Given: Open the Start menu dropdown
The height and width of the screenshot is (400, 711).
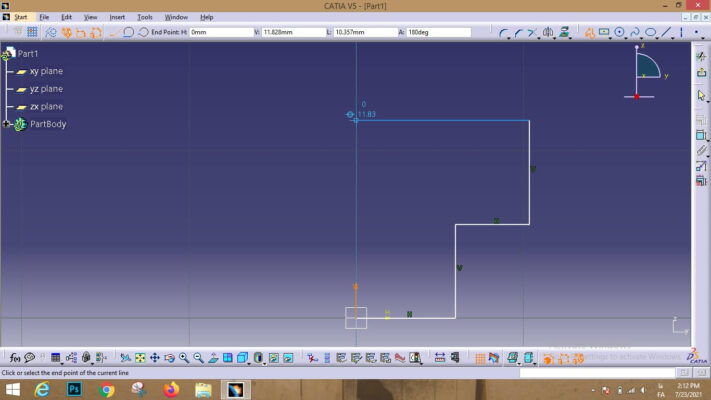Looking at the screenshot, I should 20,17.
